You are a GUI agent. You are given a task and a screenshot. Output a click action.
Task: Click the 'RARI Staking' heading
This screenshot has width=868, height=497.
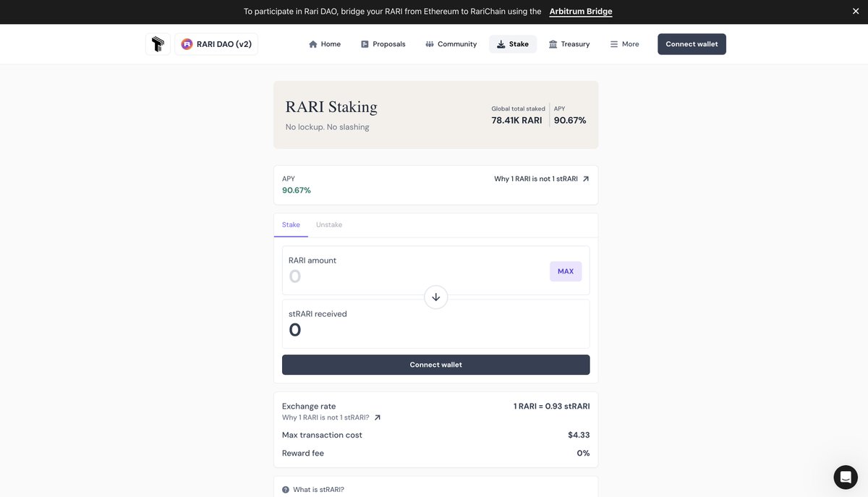(x=331, y=107)
